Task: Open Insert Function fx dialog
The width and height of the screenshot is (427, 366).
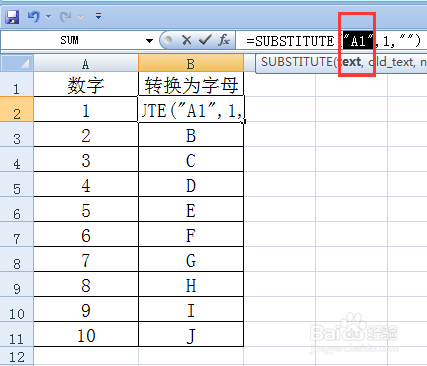Action: tap(224, 40)
